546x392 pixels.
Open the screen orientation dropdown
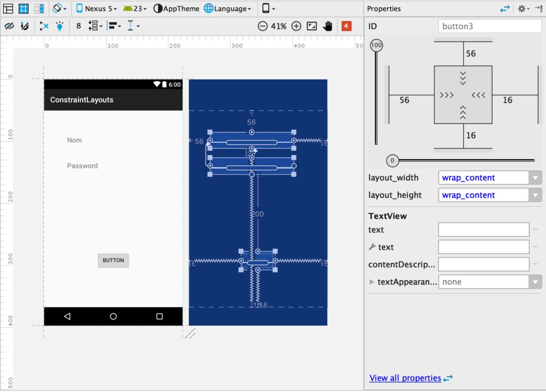[59, 9]
